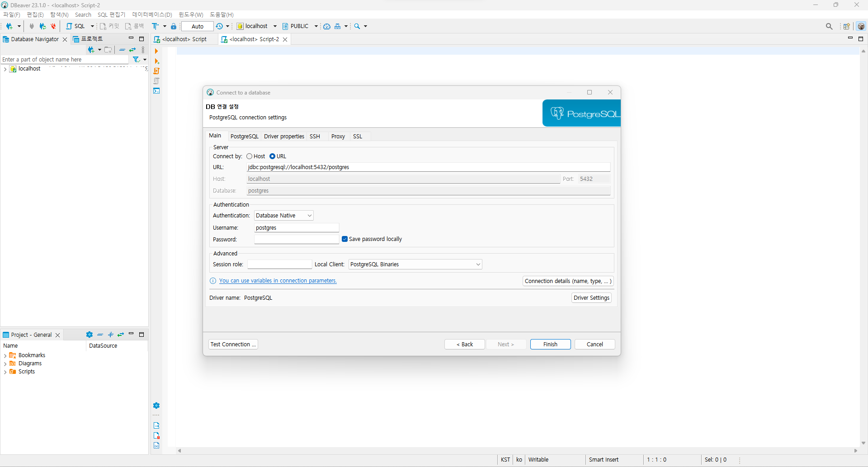Switch to the Proxy tab
This screenshot has width=868, height=467.
(338, 137)
